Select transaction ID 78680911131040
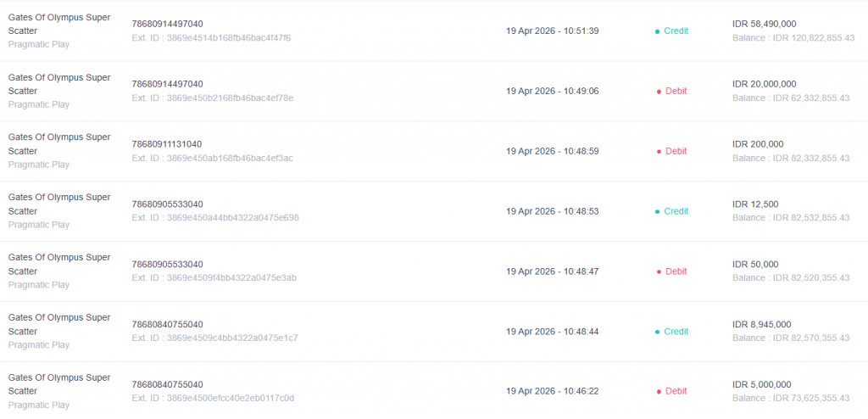868x419 pixels. (x=167, y=144)
